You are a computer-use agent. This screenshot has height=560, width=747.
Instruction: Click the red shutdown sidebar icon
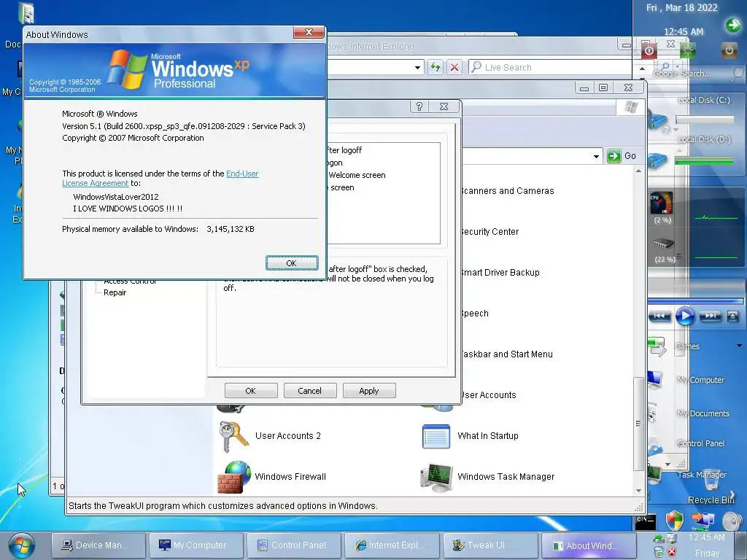[649, 50]
